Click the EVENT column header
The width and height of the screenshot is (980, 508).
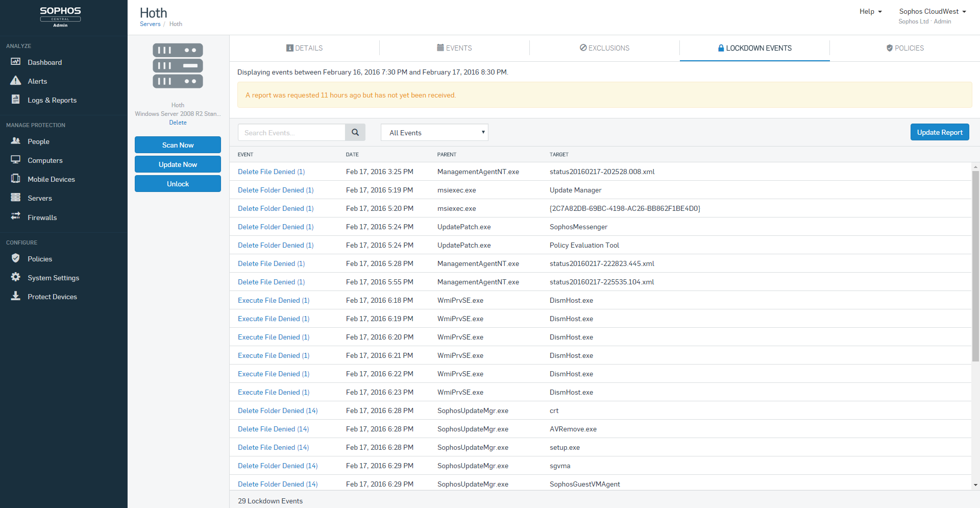(246, 154)
